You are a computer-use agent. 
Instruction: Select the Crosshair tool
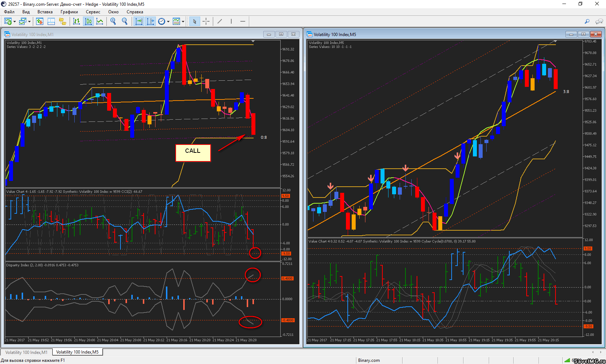[x=206, y=22]
